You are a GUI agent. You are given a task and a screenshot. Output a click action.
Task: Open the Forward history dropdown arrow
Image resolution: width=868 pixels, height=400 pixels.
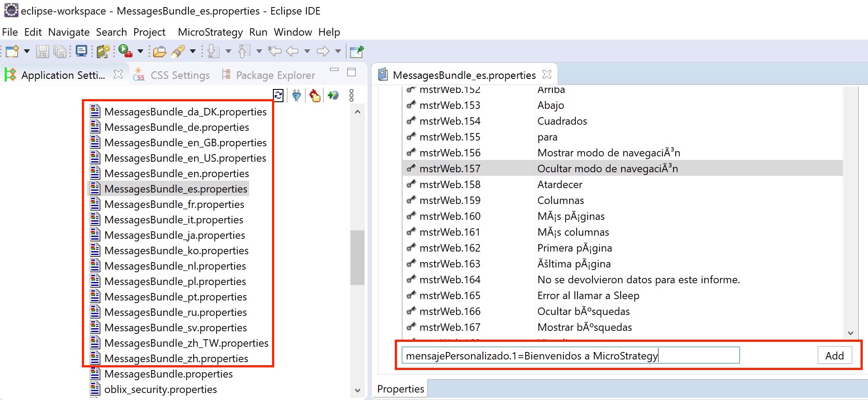tap(338, 52)
